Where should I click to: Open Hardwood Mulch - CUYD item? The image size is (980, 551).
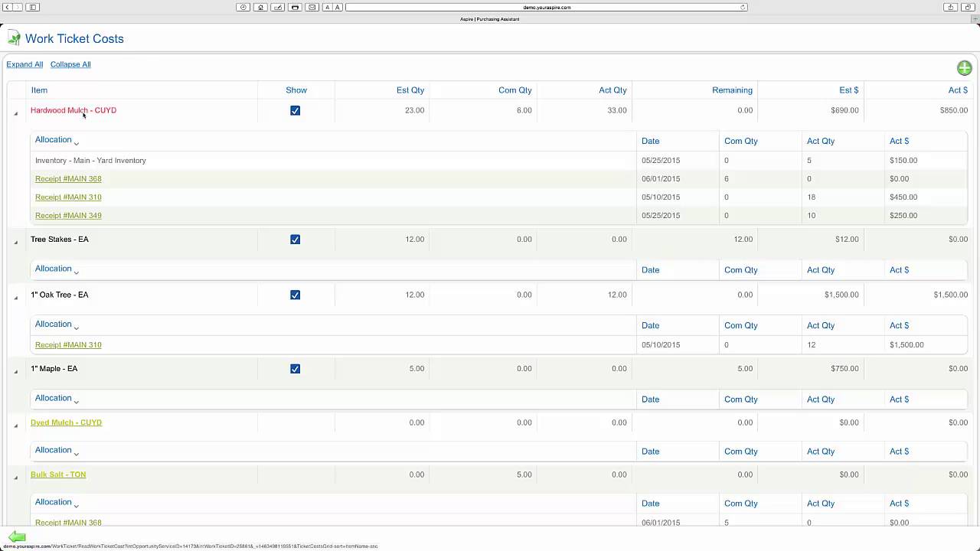click(x=73, y=110)
